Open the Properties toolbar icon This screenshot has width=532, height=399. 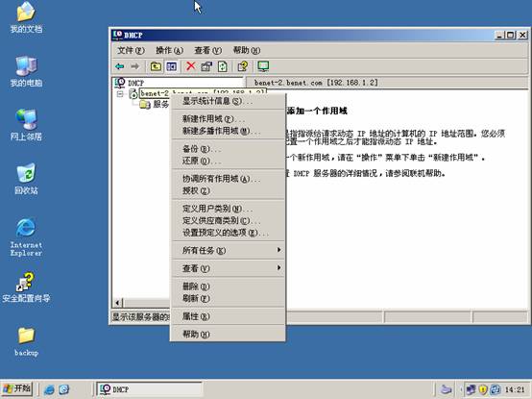coord(206,66)
